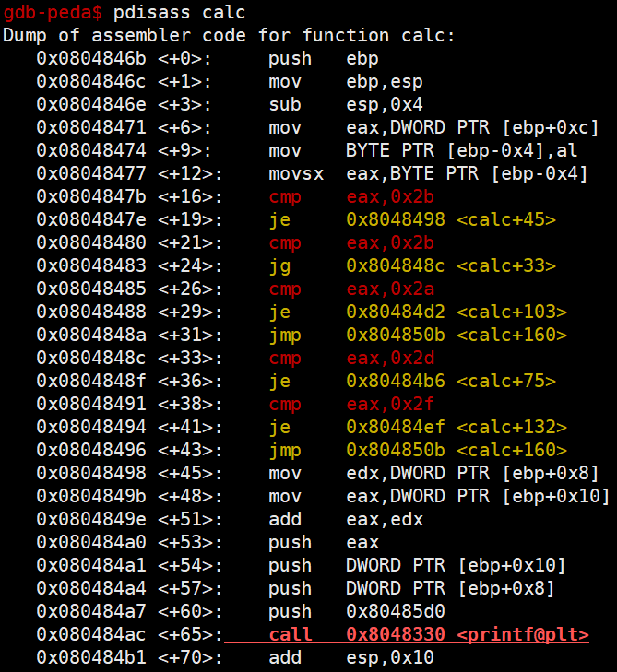Select the cmp eax,0x2a instruction
The image size is (617, 672).
[351, 289]
